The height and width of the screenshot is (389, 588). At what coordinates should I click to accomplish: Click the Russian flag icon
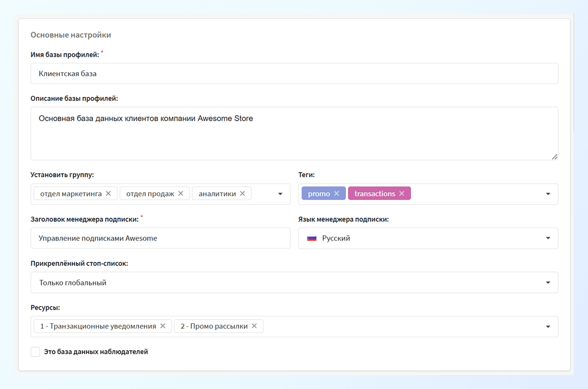coord(312,238)
